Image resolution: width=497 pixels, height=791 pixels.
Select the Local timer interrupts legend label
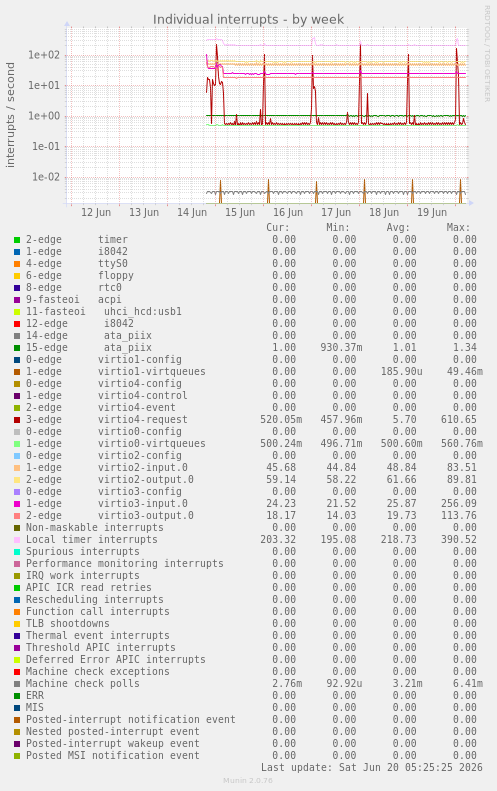pos(92,540)
